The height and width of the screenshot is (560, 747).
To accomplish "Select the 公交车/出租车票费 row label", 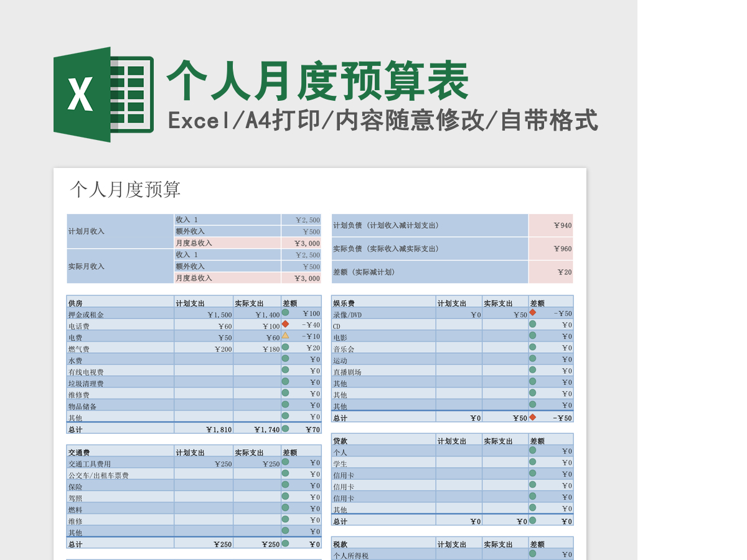I will [x=120, y=474].
